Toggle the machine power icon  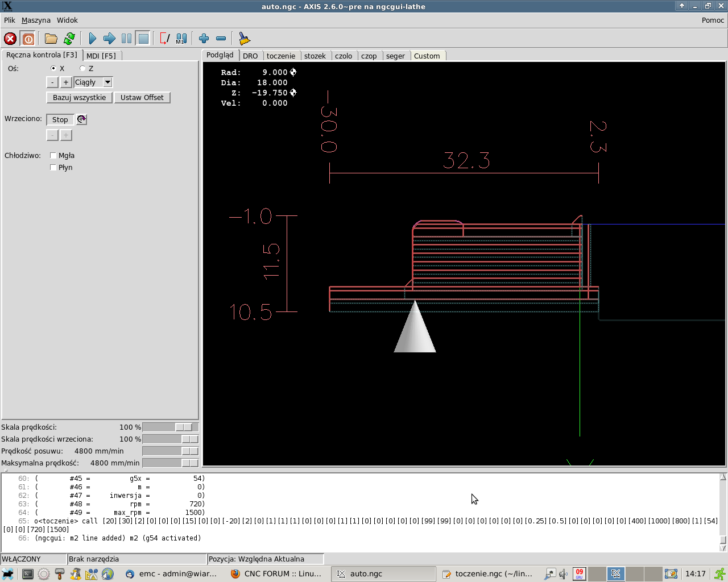point(28,39)
